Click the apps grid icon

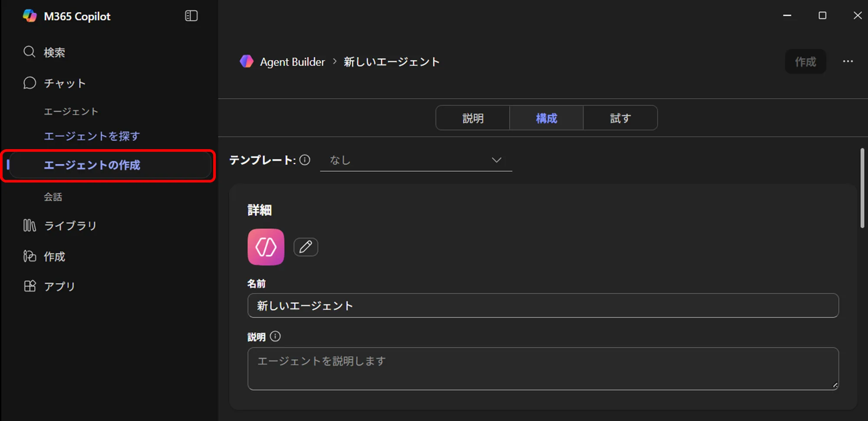click(x=29, y=286)
